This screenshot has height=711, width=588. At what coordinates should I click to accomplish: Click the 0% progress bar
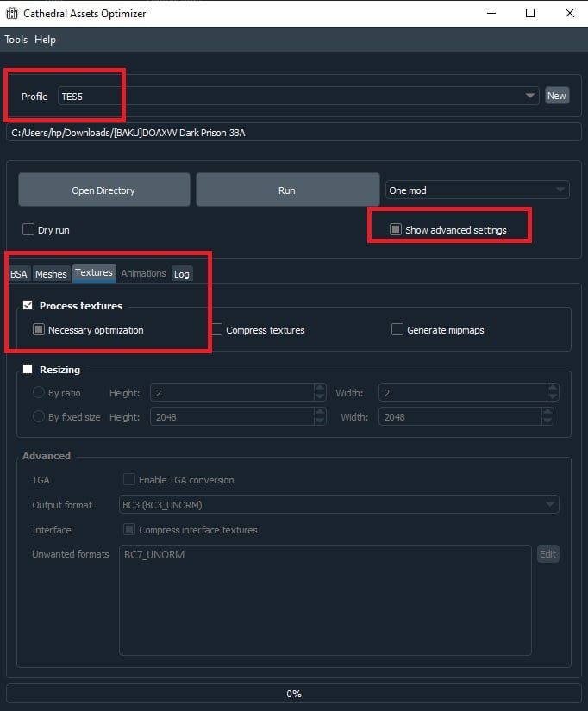click(x=293, y=693)
